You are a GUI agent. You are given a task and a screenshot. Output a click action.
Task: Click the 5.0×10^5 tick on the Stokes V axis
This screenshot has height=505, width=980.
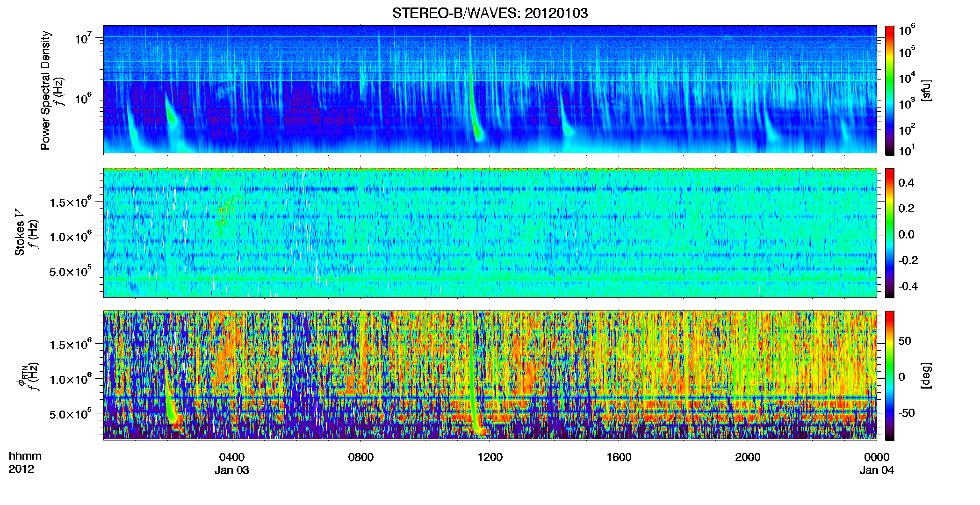(x=71, y=272)
